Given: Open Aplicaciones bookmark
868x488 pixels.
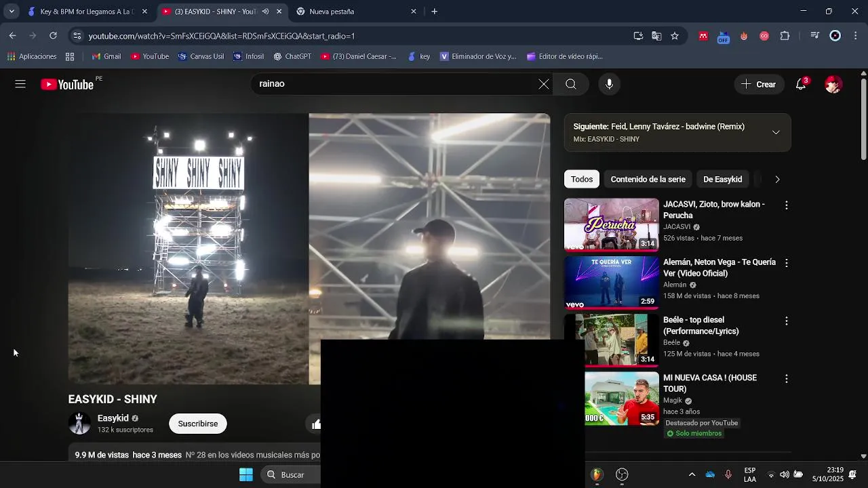Looking at the screenshot, I should pos(32,56).
